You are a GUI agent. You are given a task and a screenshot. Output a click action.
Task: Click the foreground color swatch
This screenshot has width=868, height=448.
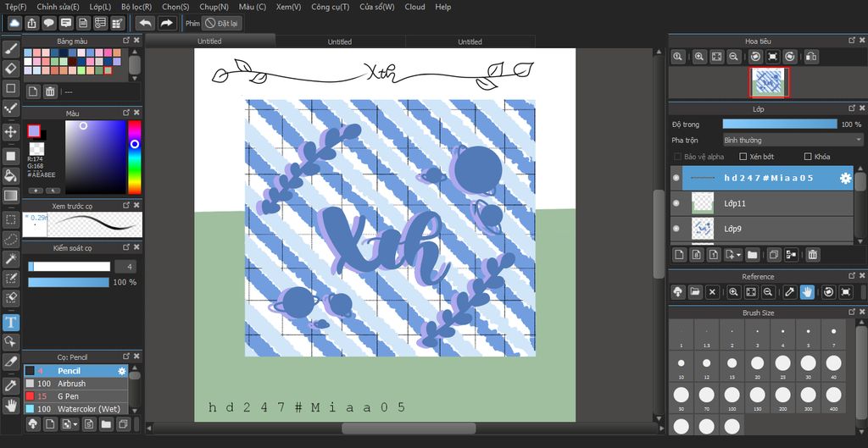coord(34,130)
